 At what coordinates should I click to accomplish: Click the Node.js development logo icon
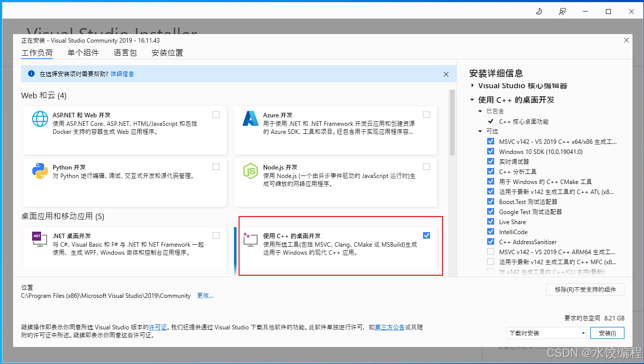point(250,171)
